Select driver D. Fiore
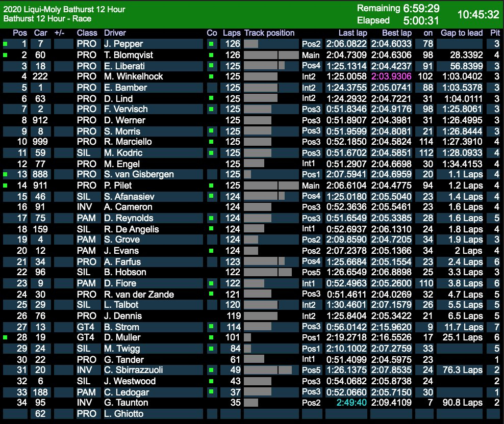Image resolution: width=504 pixels, height=424 pixels. coord(120,283)
